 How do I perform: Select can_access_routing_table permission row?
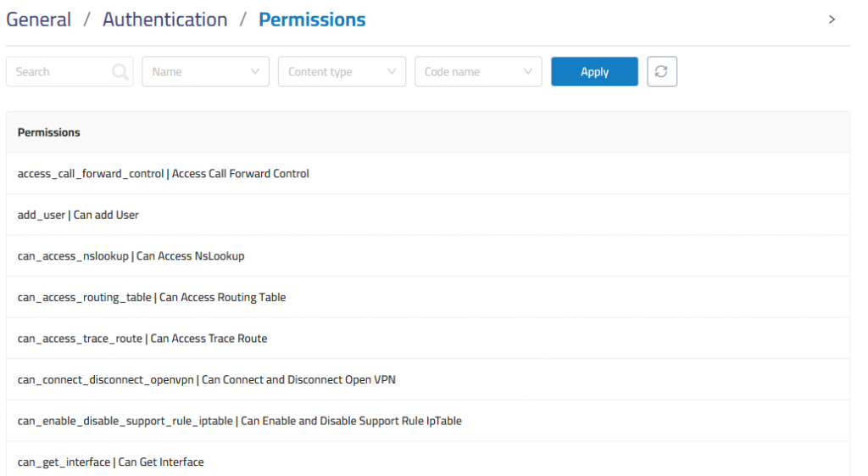[428, 297]
